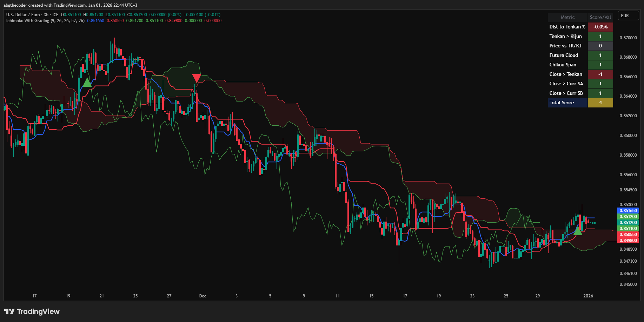The height and width of the screenshot is (322, 644).
Task: Click the 'abgthecoder created with TradingView.com' header text
Action: pos(44,5)
